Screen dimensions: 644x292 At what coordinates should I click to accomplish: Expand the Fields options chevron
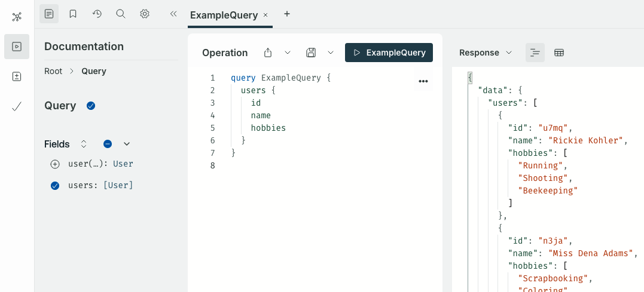(x=127, y=144)
